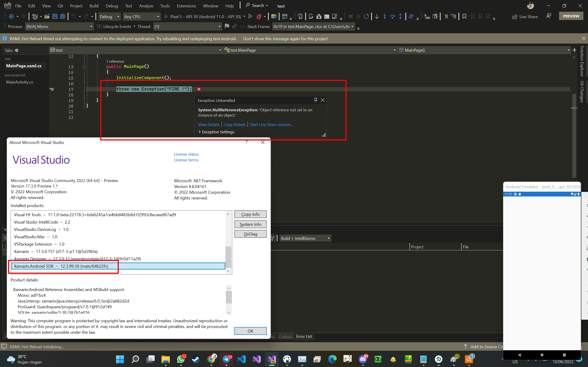This screenshot has height=367, width=588.
Task: Click the Navigate Backward arrow icon
Action: point(11,17)
